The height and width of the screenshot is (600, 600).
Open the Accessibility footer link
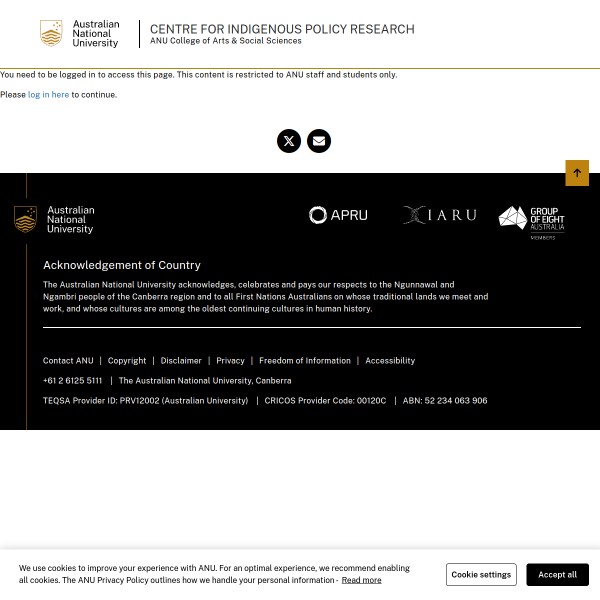390,361
